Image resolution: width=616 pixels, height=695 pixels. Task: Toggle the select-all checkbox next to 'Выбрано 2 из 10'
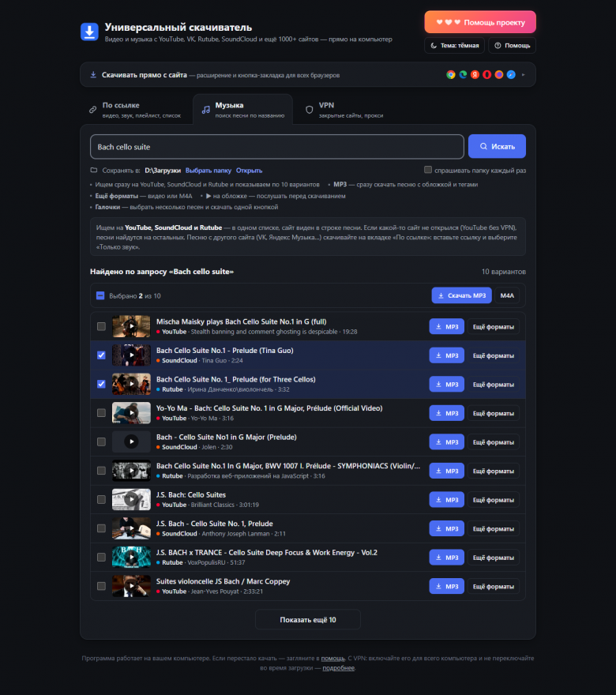coord(100,295)
